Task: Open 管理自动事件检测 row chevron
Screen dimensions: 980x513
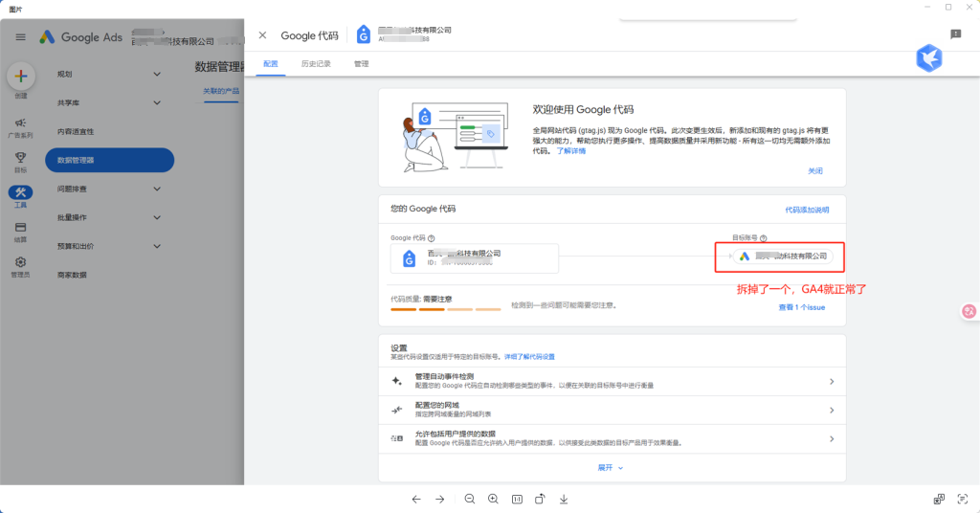Action: point(832,381)
